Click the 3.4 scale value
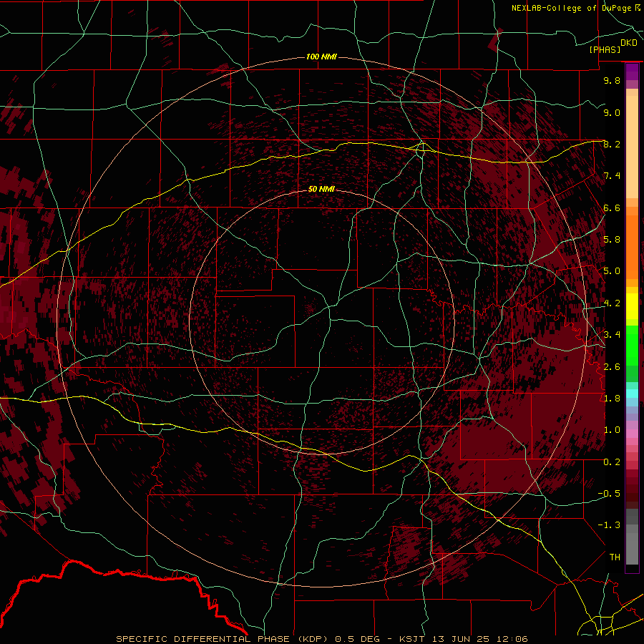644x644 pixels. pyautogui.click(x=612, y=335)
